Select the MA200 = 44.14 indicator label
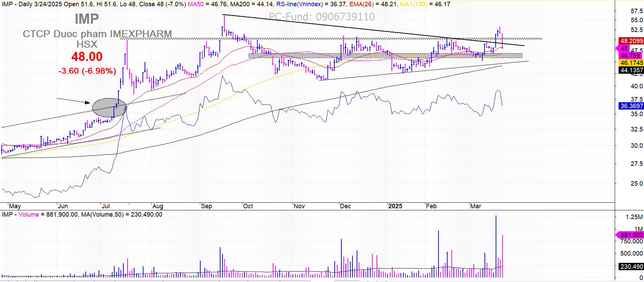The image size is (644, 282). [252, 4]
